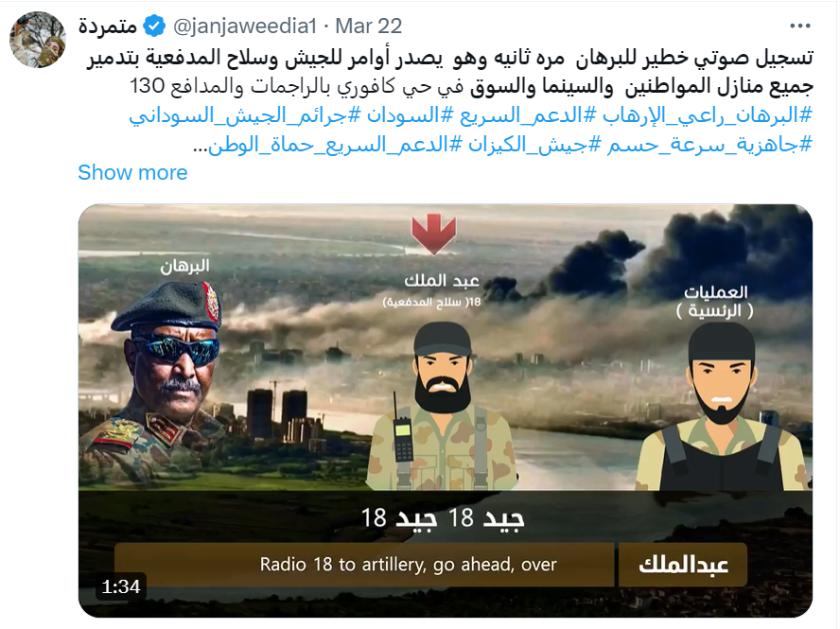Open the three-dot more options menu
The width and height of the screenshot is (840, 629).
(x=800, y=26)
